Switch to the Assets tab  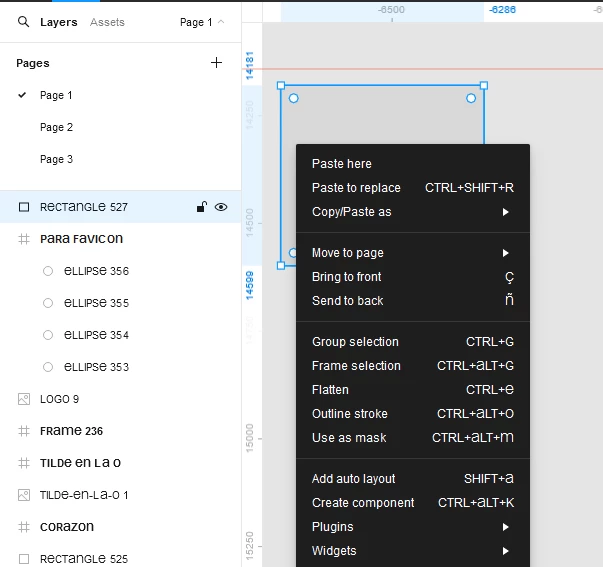[x=107, y=22]
